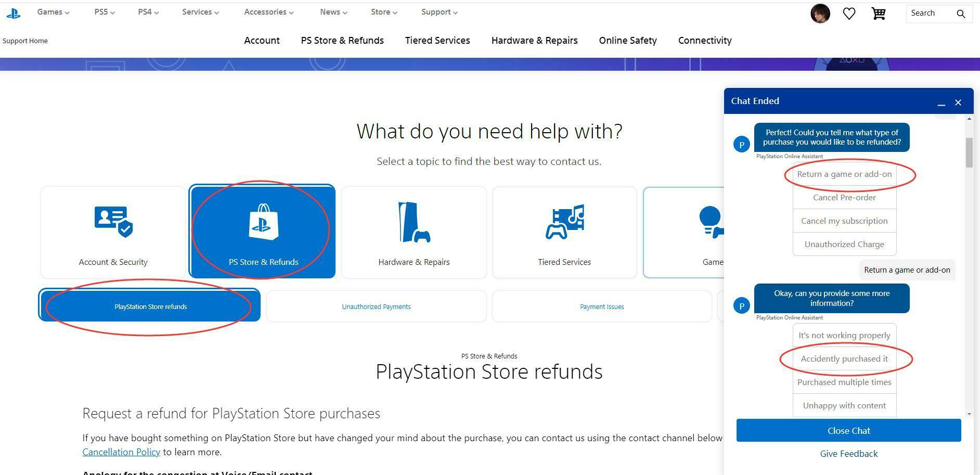
Task: Choose Return a game or add-on option
Action: tap(844, 174)
